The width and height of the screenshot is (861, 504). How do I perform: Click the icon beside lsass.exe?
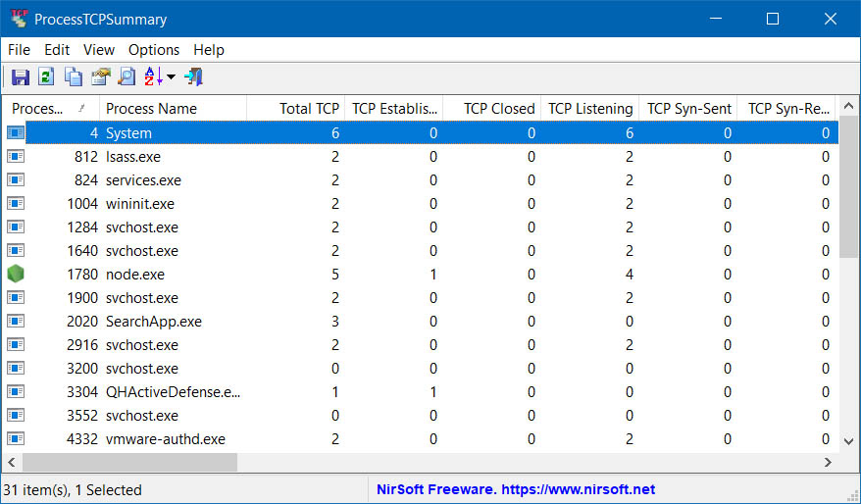point(16,157)
